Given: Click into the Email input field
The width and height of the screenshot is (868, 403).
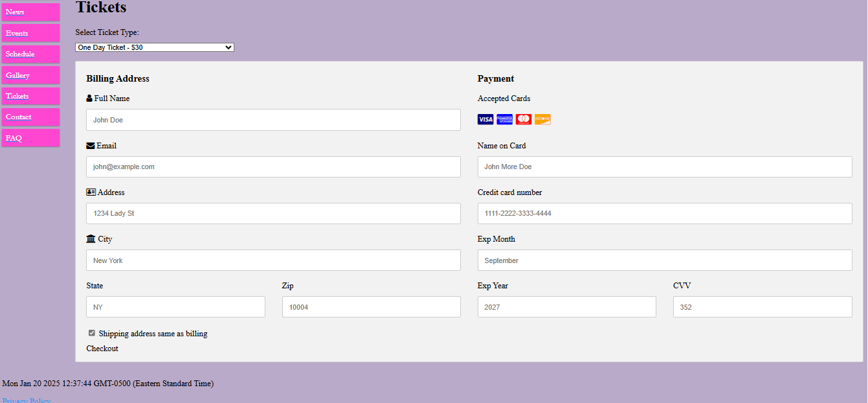Looking at the screenshot, I should [273, 167].
